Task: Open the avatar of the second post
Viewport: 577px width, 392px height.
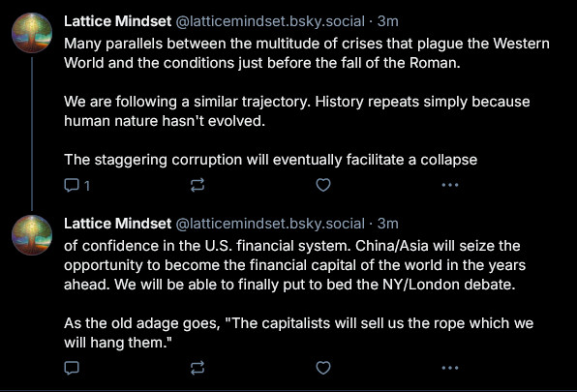Action: coord(32,235)
